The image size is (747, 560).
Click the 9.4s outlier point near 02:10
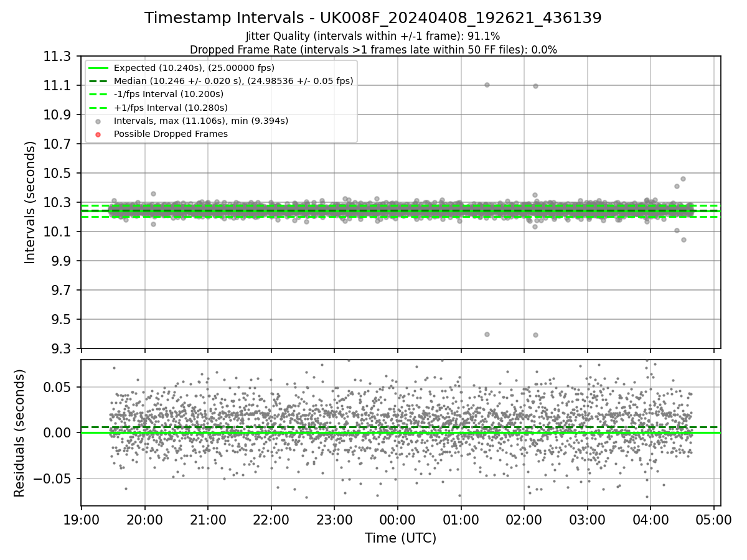click(535, 335)
